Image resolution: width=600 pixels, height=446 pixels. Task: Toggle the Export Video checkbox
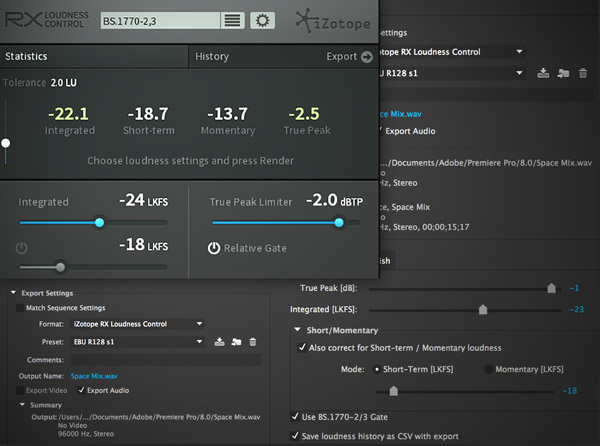pyautogui.click(x=20, y=391)
